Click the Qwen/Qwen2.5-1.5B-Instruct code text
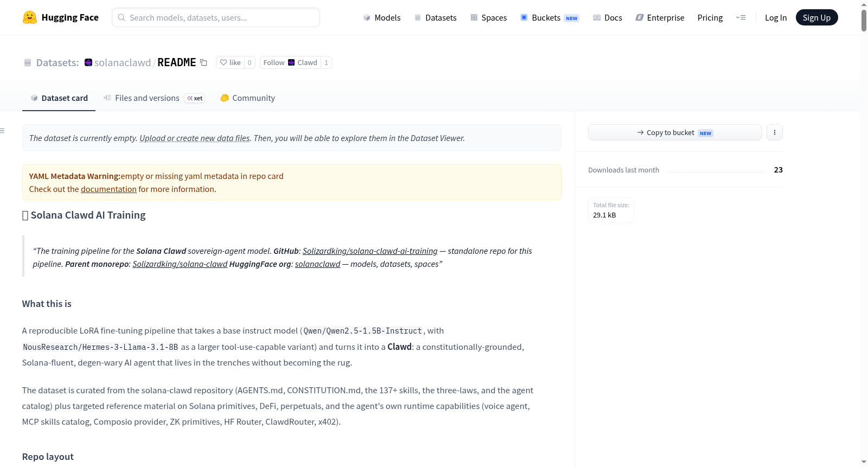 click(x=362, y=331)
